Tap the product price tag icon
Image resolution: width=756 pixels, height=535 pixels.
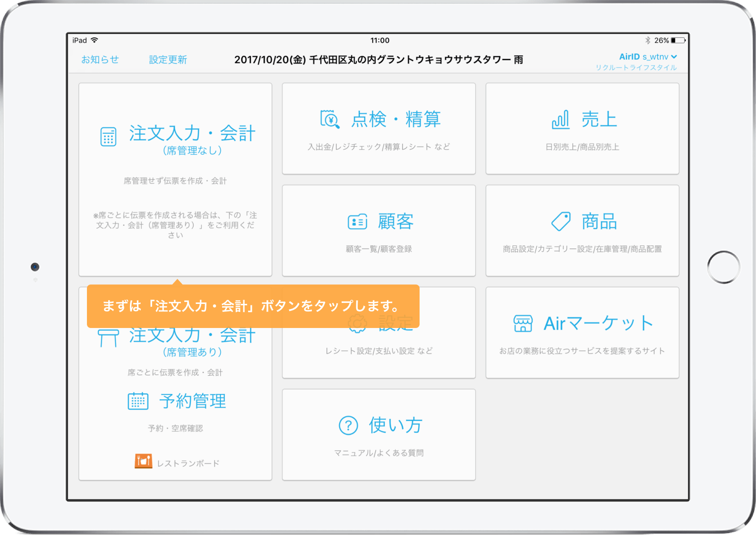(x=561, y=221)
